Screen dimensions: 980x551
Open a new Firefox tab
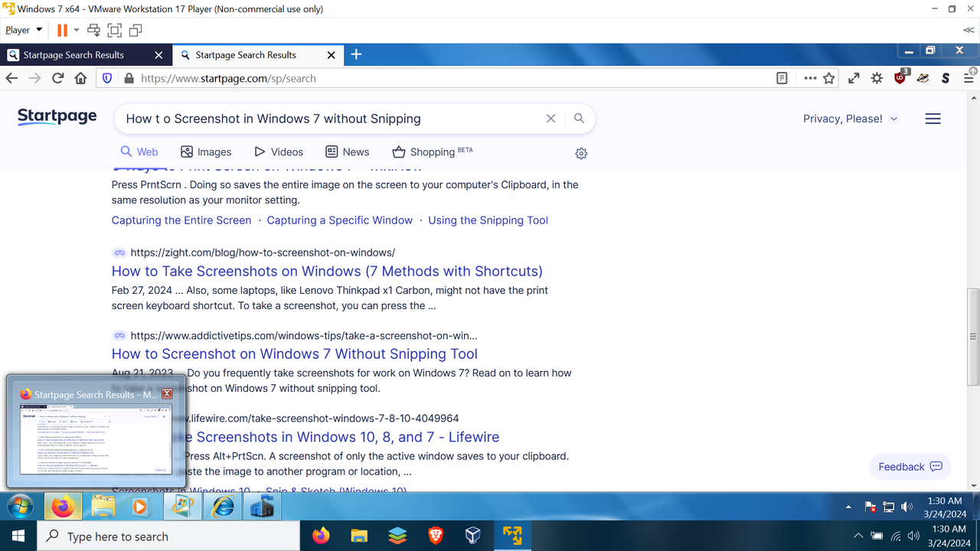click(356, 54)
